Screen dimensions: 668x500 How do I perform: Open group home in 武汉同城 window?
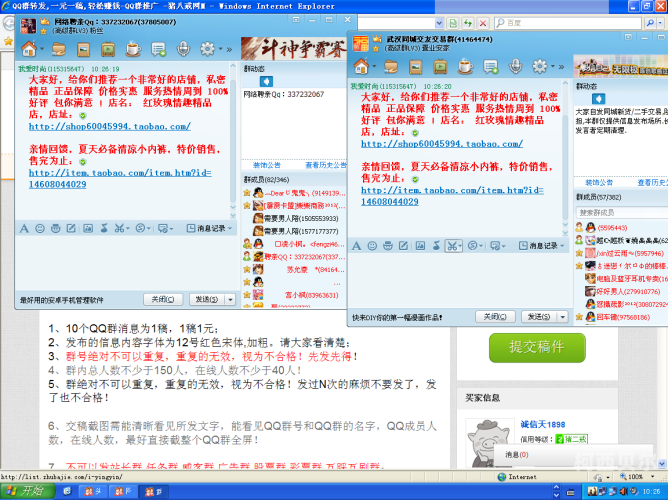[361, 67]
